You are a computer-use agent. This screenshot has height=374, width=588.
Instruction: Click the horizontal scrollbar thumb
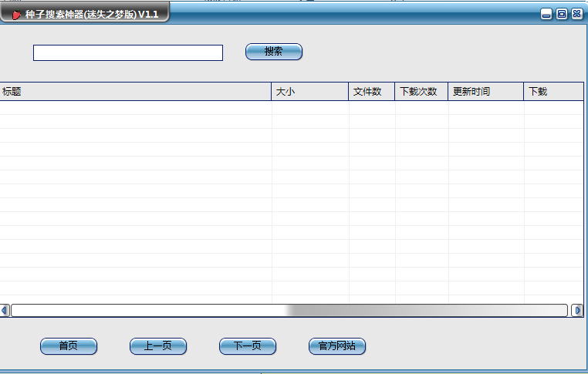[289, 310]
